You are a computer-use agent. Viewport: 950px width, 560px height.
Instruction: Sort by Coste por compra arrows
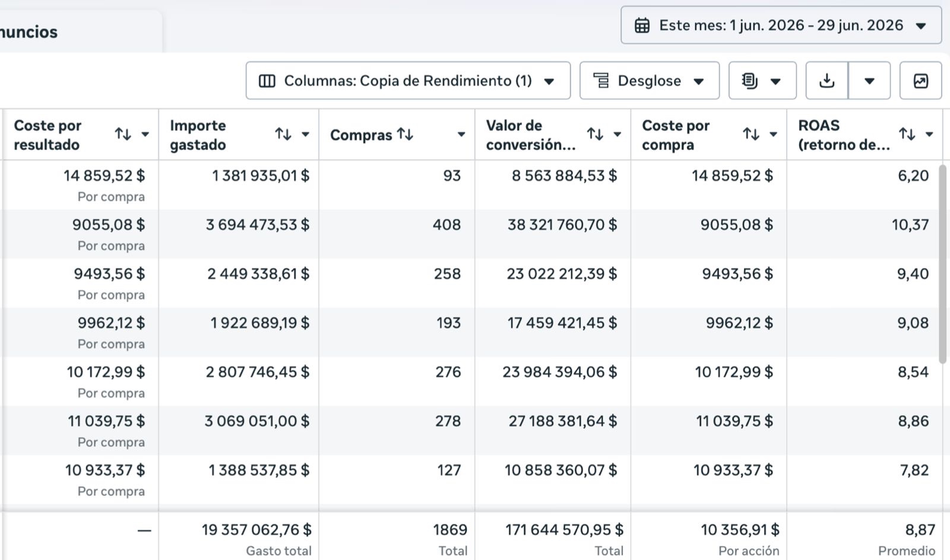pyautogui.click(x=751, y=135)
